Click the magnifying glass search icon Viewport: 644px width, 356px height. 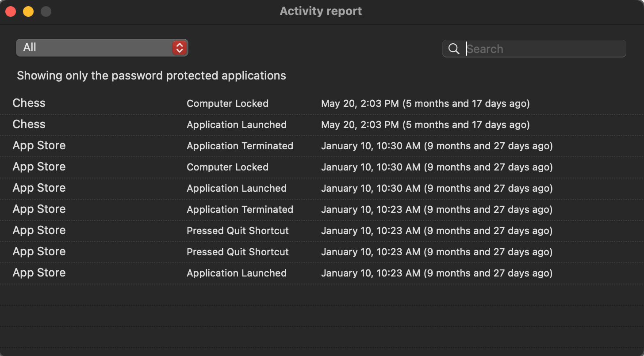pyautogui.click(x=454, y=49)
